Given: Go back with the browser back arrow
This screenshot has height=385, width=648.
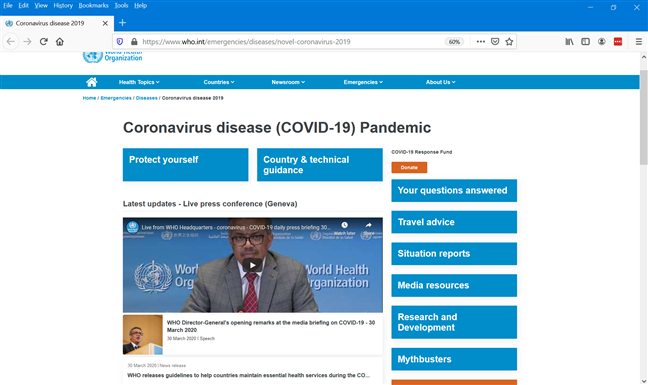Looking at the screenshot, I should [11, 42].
